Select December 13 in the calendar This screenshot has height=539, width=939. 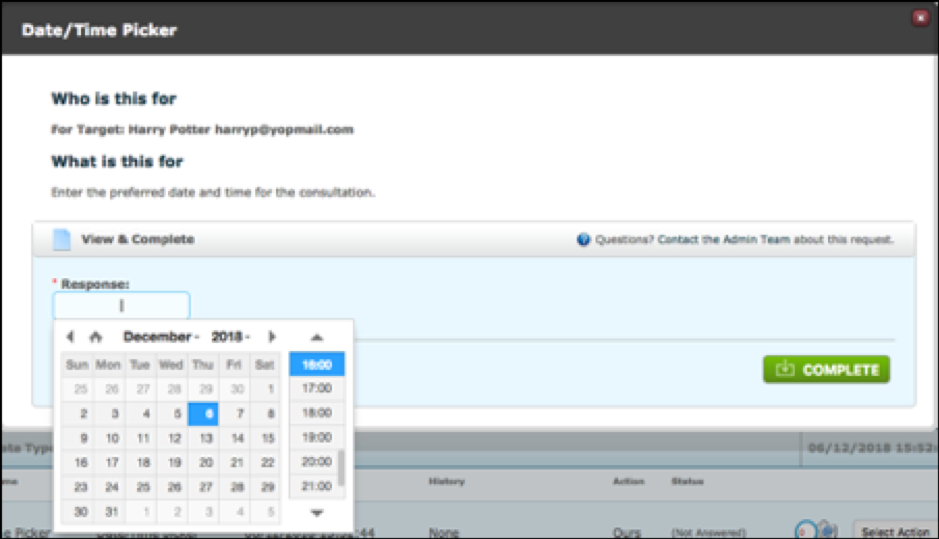[203, 438]
